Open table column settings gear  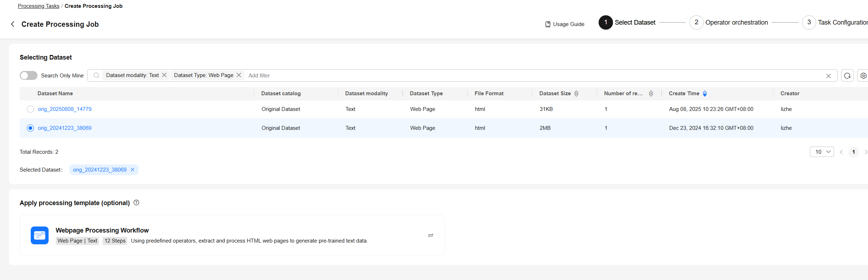(863, 76)
